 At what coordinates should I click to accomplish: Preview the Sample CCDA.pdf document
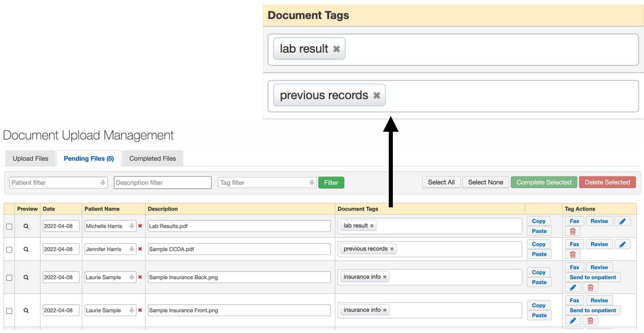tap(26, 249)
